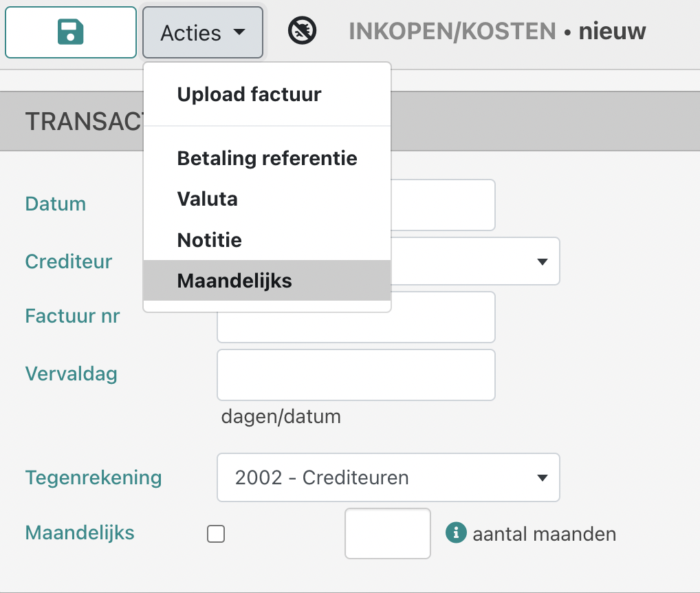The height and width of the screenshot is (593, 700).
Task: Enable the Maandelijks checkbox
Action: click(216, 534)
